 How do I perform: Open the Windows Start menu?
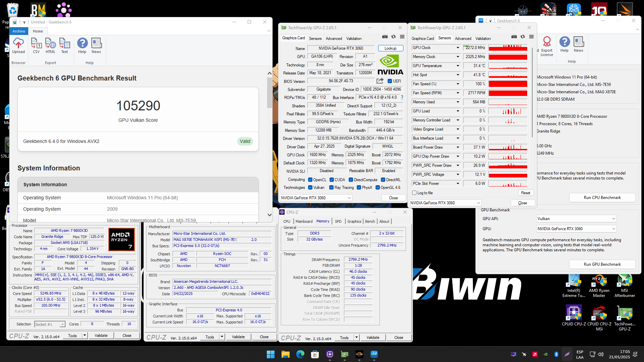(270, 354)
